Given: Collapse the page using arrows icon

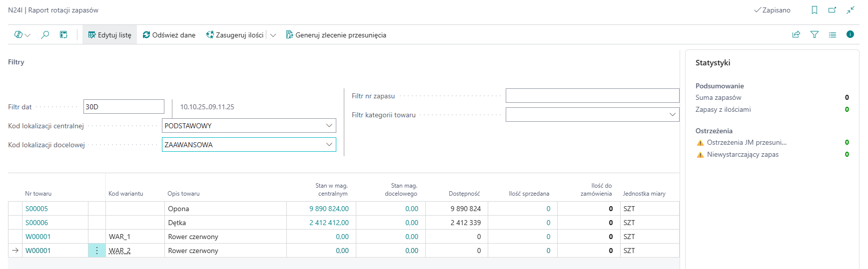Looking at the screenshot, I should [851, 10].
